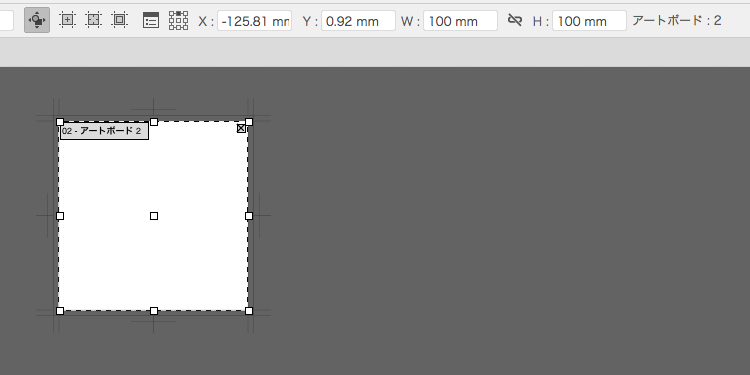Delete artboard using the X box icon
The width and height of the screenshot is (750, 375).
point(241,128)
